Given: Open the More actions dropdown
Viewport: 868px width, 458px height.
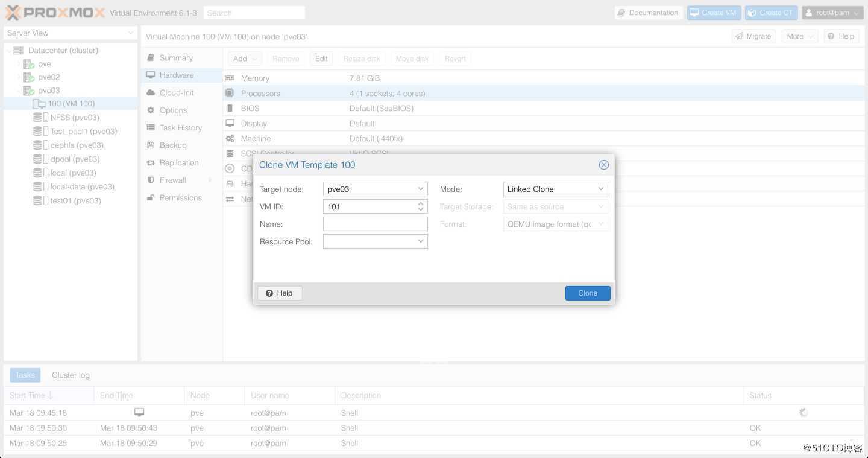Looking at the screenshot, I should pyautogui.click(x=800, y=37).
